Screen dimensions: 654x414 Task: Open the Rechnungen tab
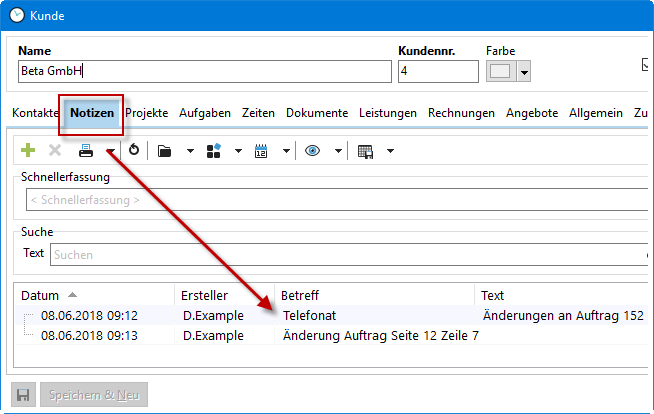click(x=461, y=113)
